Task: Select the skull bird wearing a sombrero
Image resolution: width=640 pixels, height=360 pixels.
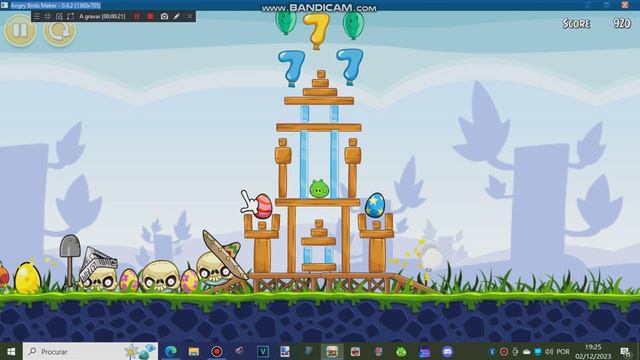Action: point(217,264)
